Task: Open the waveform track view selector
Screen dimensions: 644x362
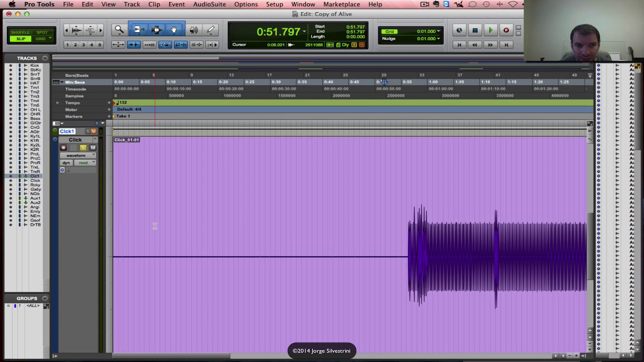Action: coord(77,155)
